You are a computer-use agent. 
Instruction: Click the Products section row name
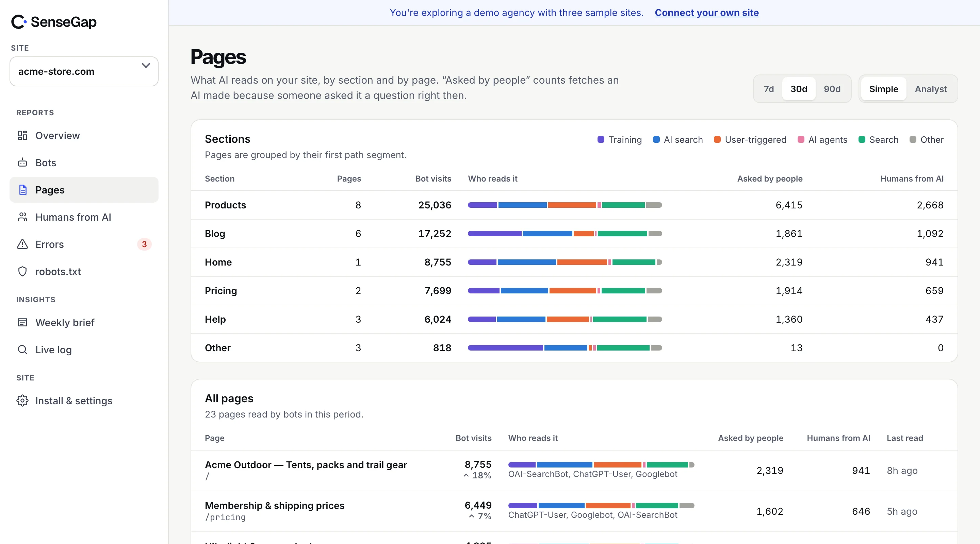click(x=225, y=205)
